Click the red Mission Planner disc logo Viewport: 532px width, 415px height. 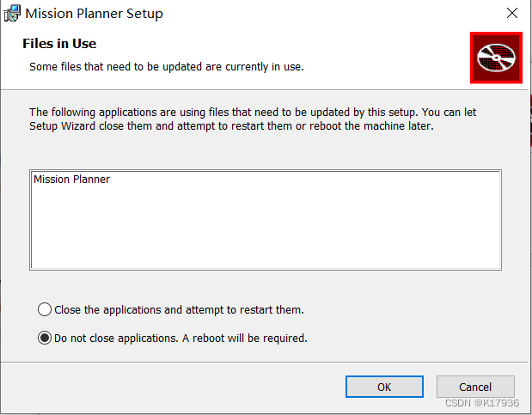coord(496,58)
